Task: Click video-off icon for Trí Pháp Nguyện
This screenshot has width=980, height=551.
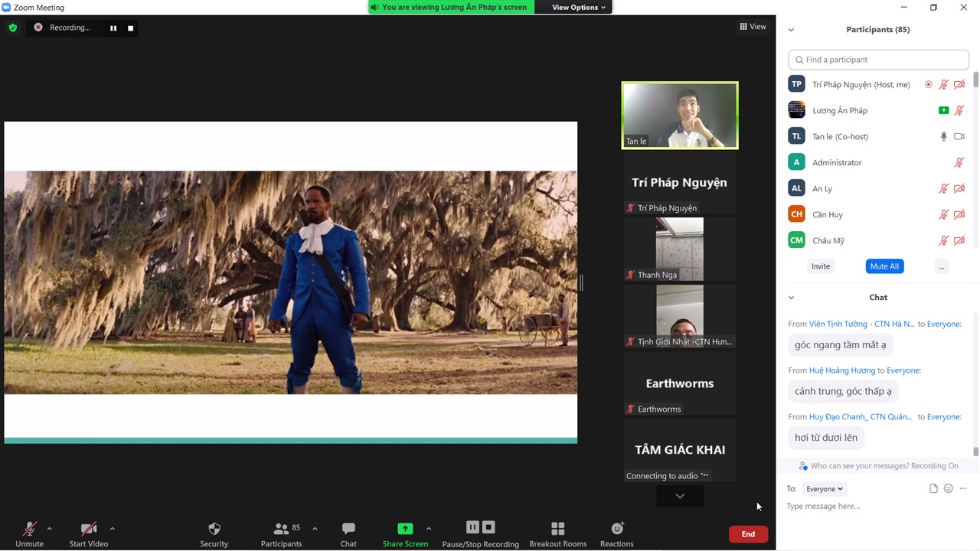Action: click(959, 85)
